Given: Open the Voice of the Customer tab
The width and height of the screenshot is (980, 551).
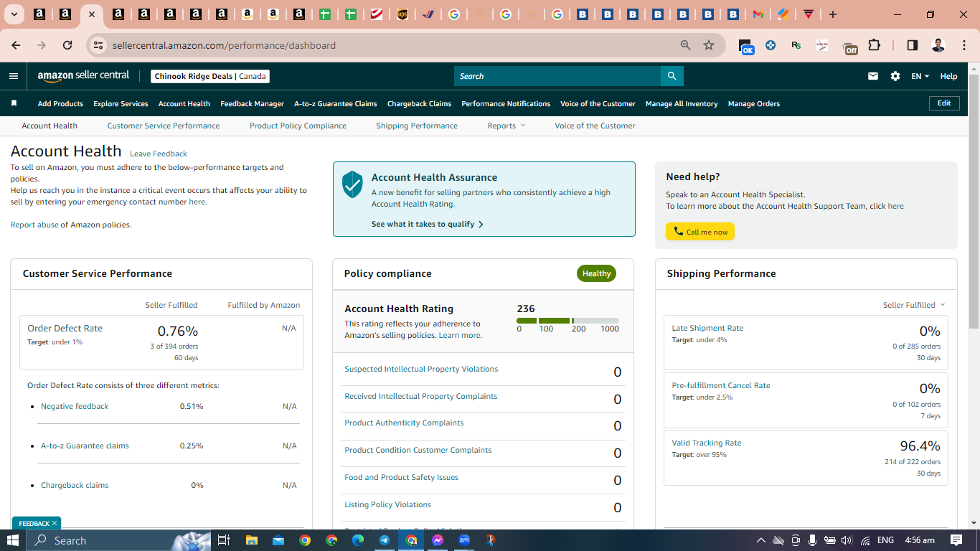Looking at the screenshot, I should click(x=595, y=126).
